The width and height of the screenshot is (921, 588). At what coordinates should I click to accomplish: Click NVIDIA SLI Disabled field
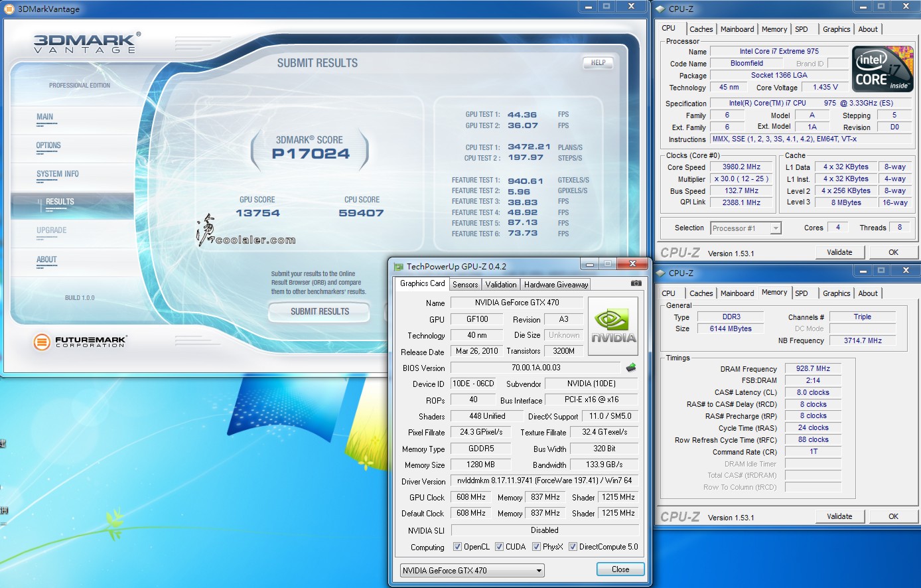point(544,530)
